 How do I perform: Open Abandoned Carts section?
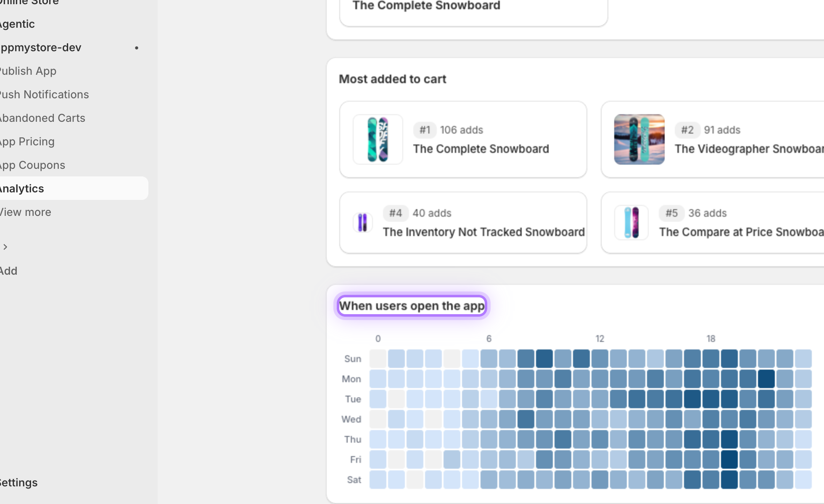[42, 118]
